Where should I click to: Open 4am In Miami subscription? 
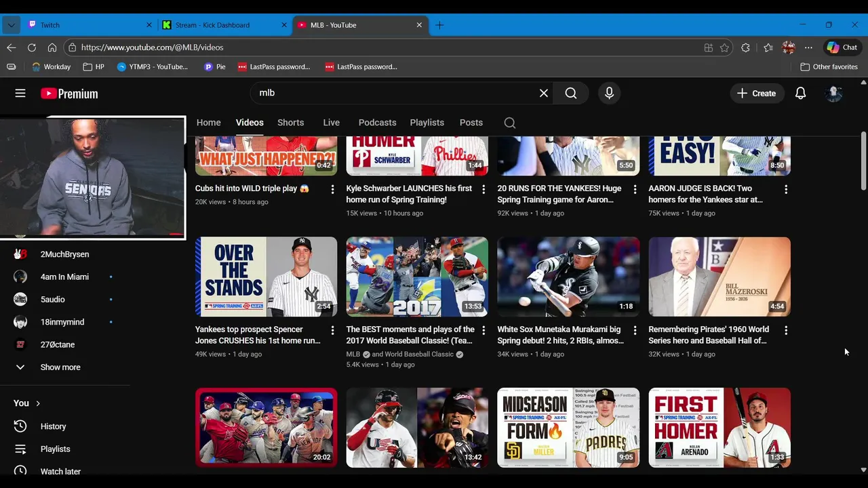[x=65, y=277]
